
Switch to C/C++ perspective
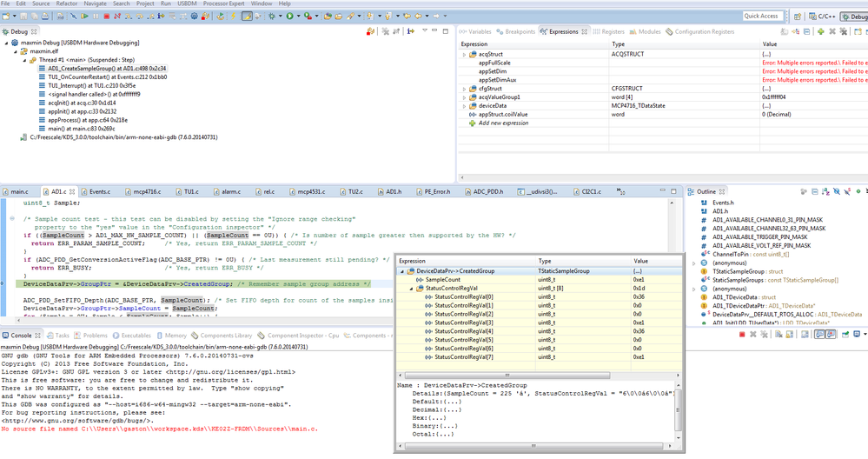click(823, 16)
